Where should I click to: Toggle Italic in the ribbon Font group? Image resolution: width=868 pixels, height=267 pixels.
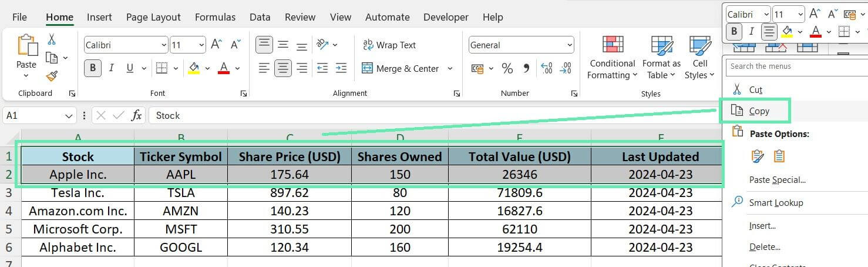click(111, 68)
